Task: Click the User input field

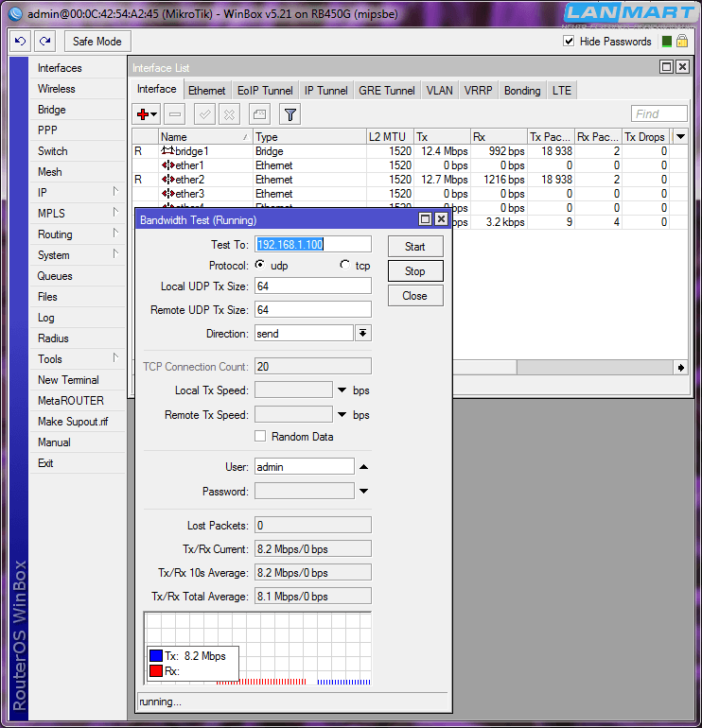Action: tap(305, 467)
